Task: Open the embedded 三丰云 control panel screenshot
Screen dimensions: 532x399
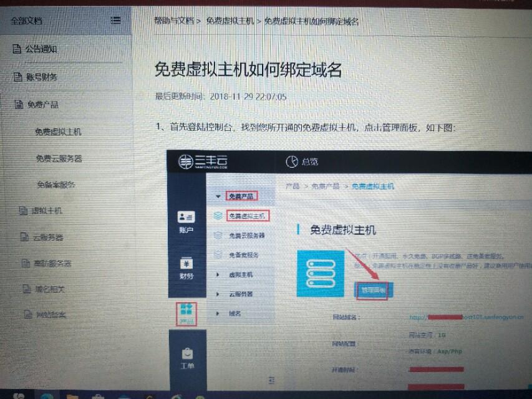Action: (349, 270)
